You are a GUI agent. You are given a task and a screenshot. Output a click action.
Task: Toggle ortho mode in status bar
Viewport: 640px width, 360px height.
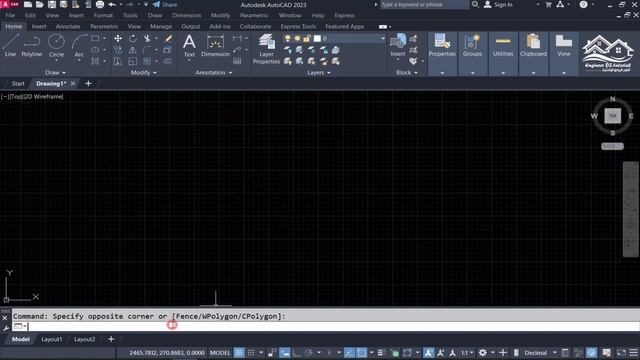tap(297, 353)
